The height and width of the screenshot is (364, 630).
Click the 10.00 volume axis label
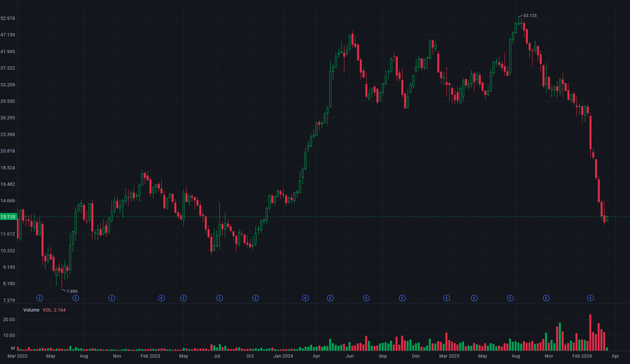click(9, 335)
